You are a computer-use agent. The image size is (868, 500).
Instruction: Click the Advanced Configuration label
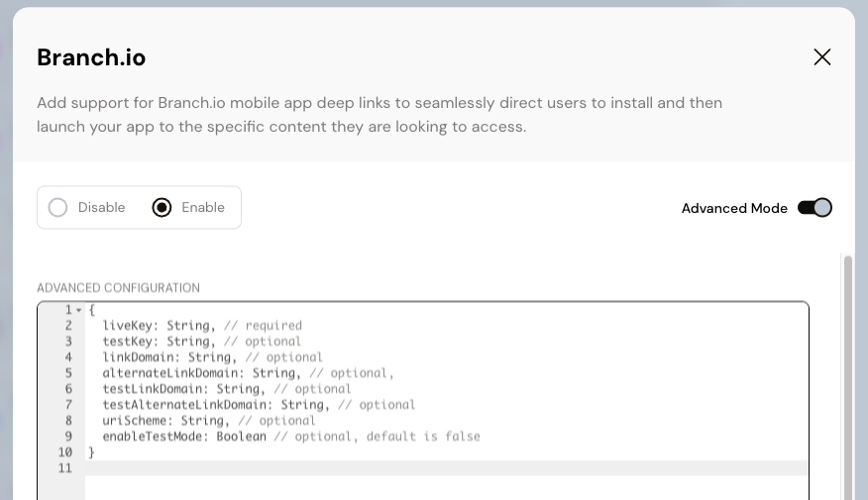tap(119, 288)
